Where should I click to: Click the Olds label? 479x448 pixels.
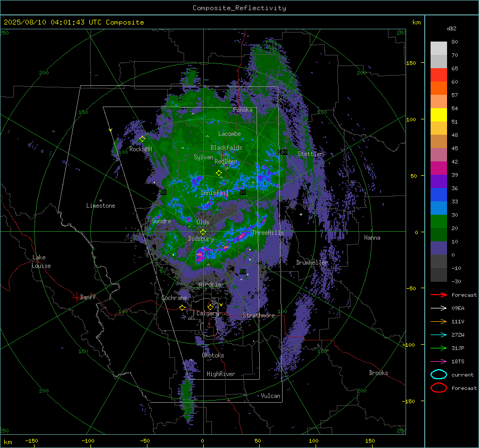coord(203,222)
